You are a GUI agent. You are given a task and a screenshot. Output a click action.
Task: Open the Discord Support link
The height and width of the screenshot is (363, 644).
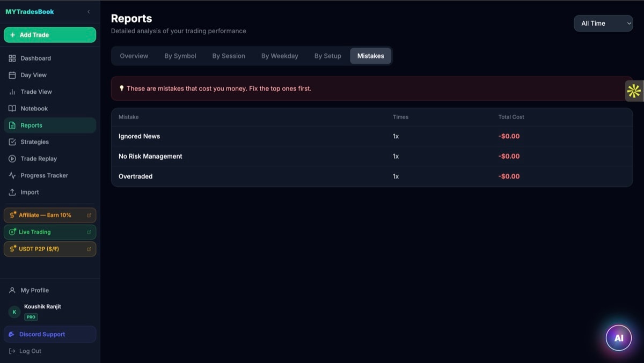pos(42,334)
